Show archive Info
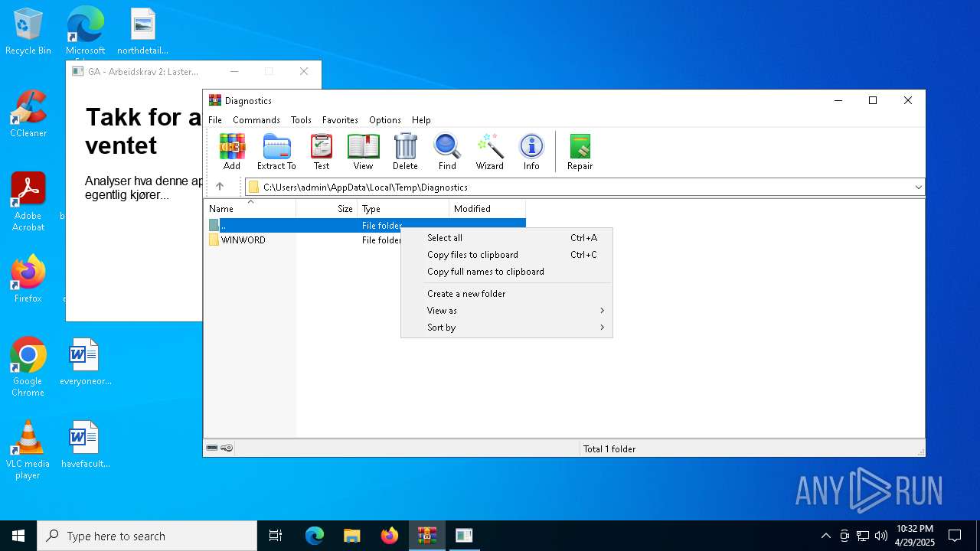 click(x=531, y=152)
